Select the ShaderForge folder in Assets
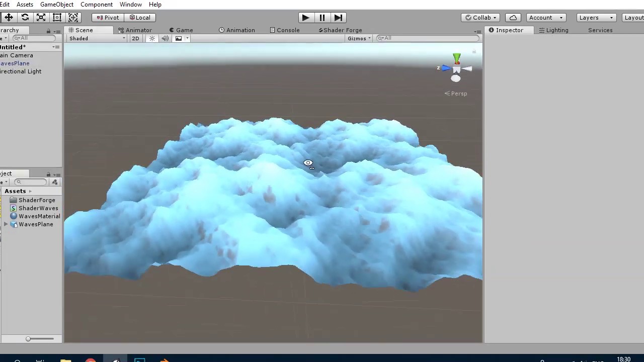This screenshot has height=362, width=644. tap(32, 200)
